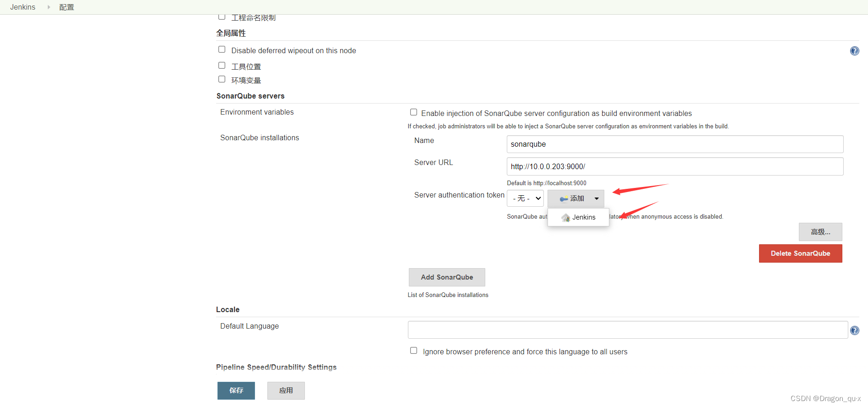The image size is (868, 407).
Task: Click the Environment variables label
Action: 257,112
